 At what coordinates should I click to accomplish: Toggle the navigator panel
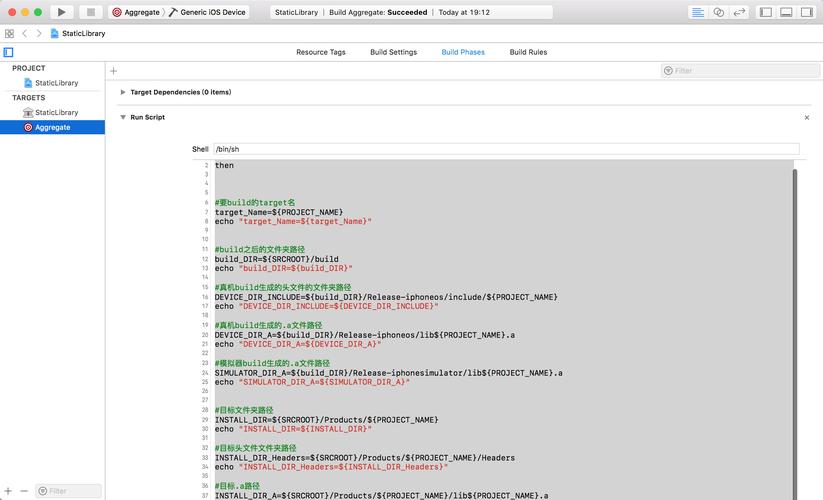[x=766, y=12]
